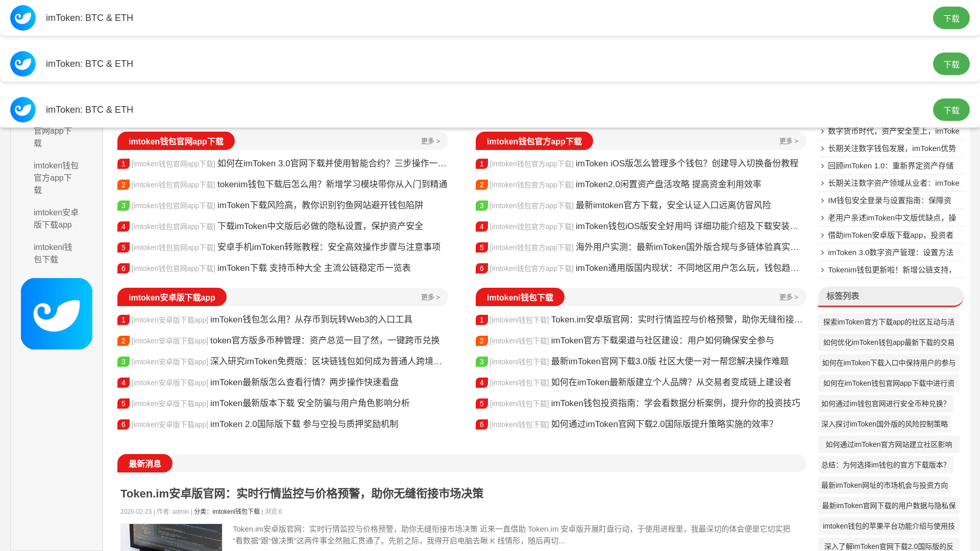Open right sidebar link imToken 3.0数字资产管理

[890, 253]
